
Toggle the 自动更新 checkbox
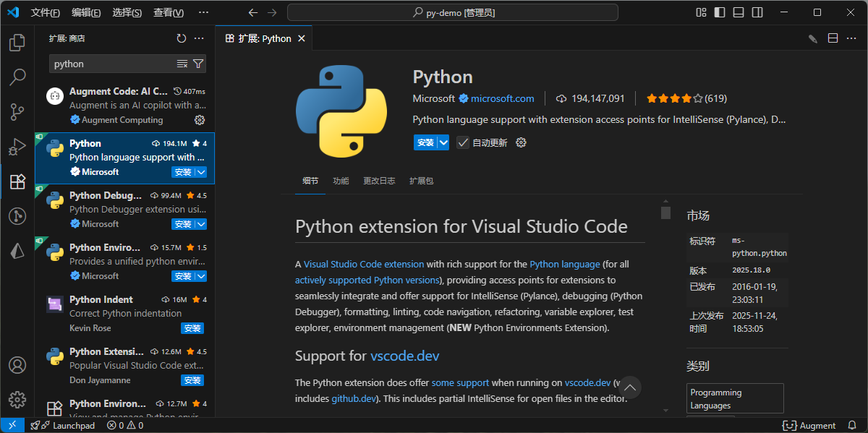463,142
